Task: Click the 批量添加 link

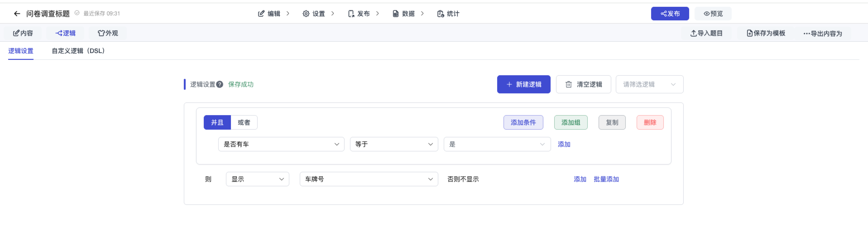Action: (606, 179)
